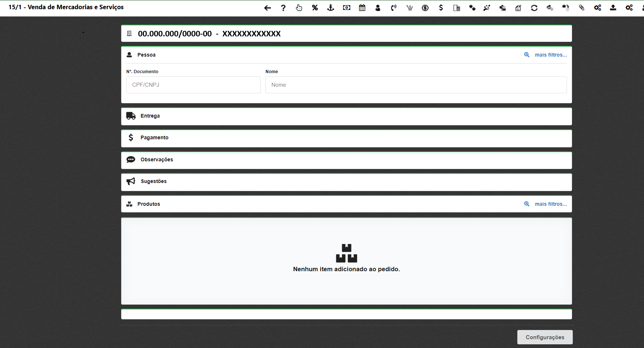Open 'mais filtros...' in the Pessoa section
This screenshot has width=644, height=348.
(550, 55)
